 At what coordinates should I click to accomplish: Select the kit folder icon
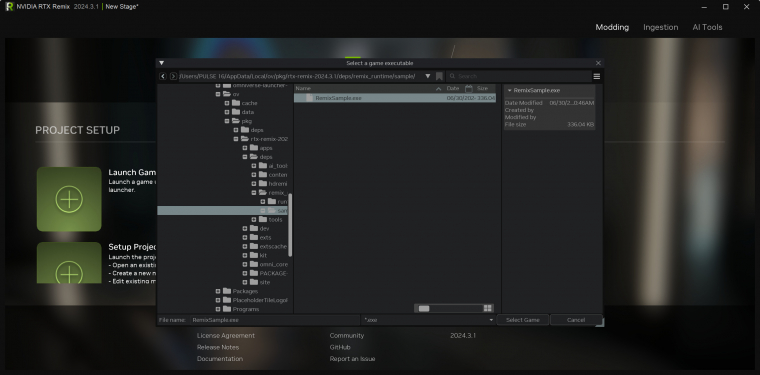(x=254, y=255)
